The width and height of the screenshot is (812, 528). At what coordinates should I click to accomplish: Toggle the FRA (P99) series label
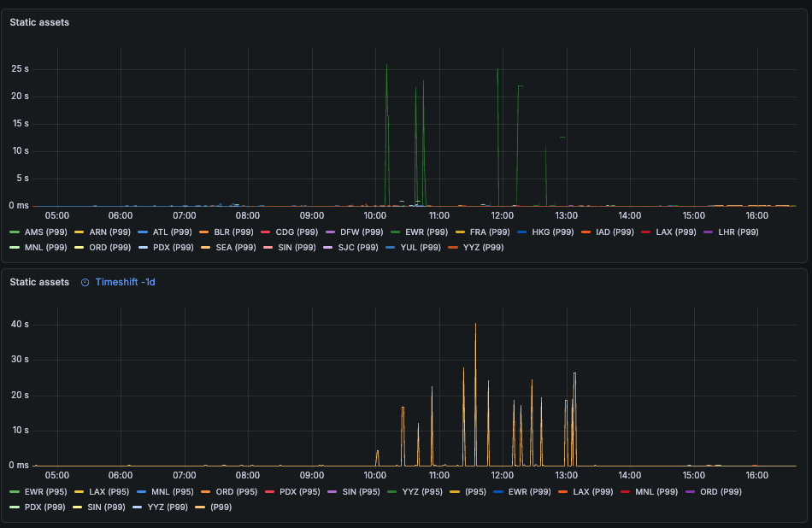pyautogui.click(x=490, y=232)
